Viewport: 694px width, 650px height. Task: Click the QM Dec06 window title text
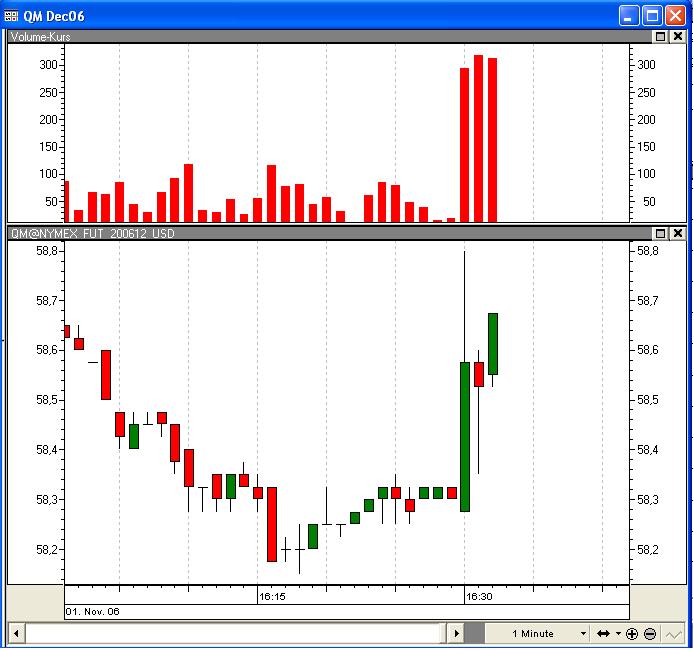click(x=54, y=16)
